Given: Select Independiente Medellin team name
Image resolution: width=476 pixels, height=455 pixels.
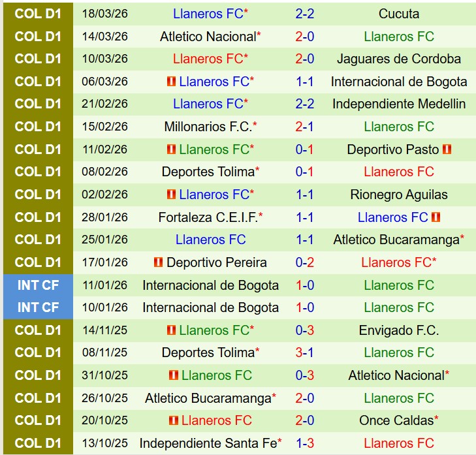Looking at the screenshot, I should pyautogui.click(x=398, y=104).
